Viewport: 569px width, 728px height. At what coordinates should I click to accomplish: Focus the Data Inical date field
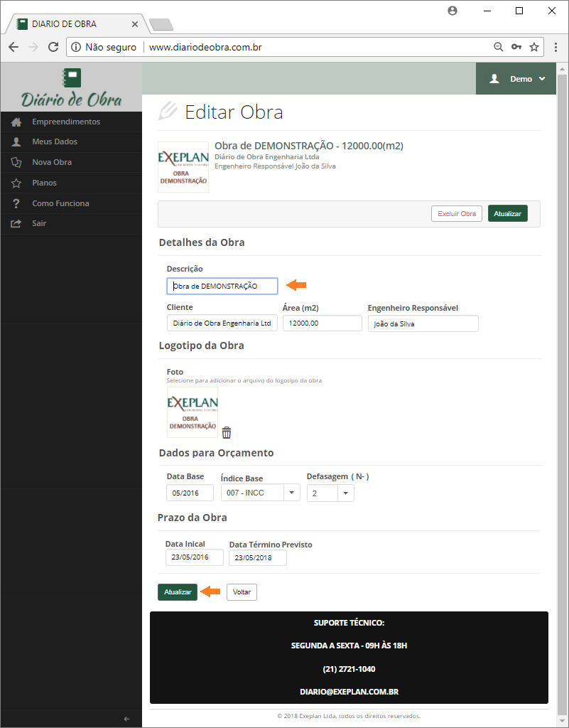(195, 557)
